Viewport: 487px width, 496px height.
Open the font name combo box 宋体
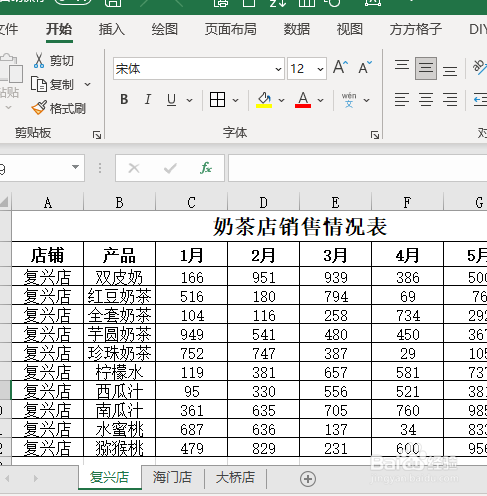pos(199,69)
